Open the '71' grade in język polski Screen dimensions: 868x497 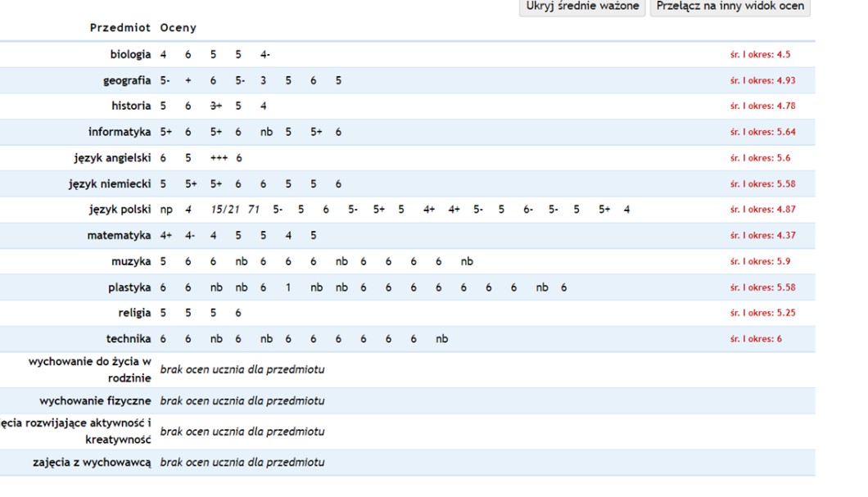click(x=254, y=210)
